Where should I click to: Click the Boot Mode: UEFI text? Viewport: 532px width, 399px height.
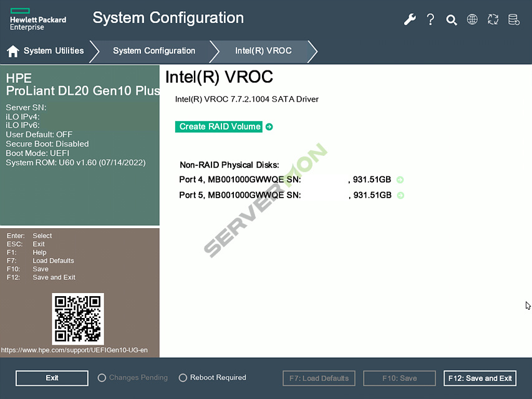point(37,153)
